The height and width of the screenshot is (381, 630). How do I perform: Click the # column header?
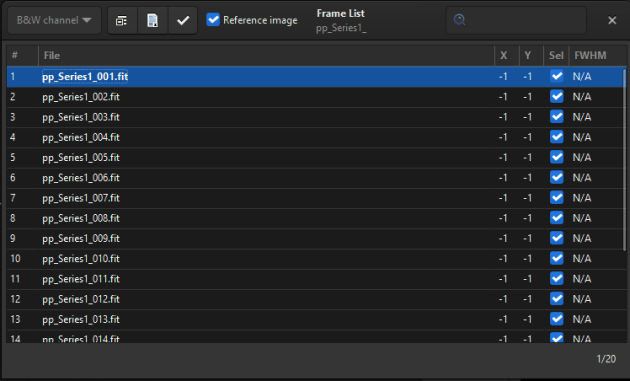click(22, 55)
